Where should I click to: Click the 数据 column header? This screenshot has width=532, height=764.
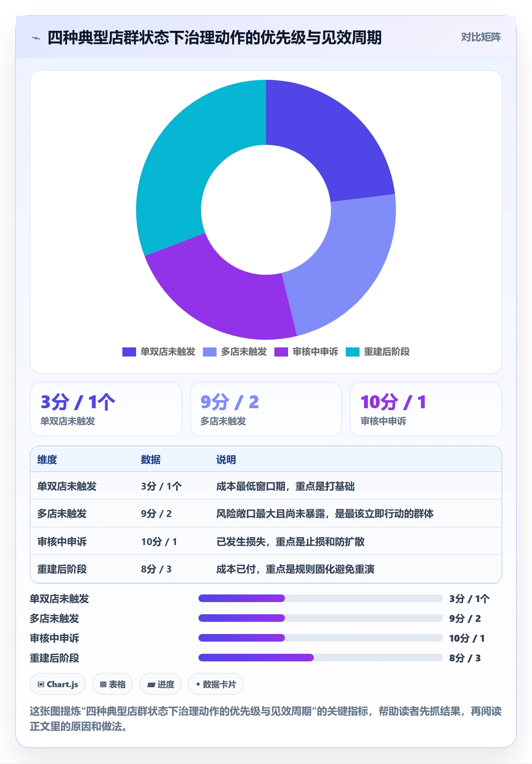point(151,460)
